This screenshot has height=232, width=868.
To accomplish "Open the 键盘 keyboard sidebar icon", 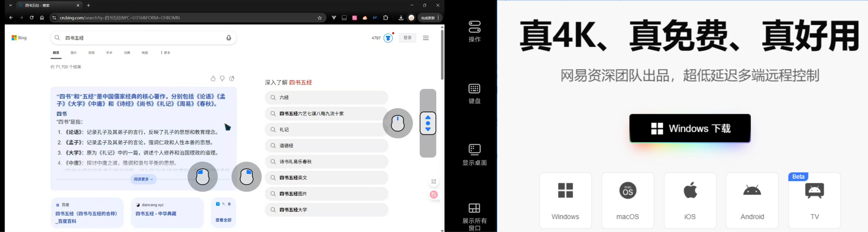I will (474, 93).
